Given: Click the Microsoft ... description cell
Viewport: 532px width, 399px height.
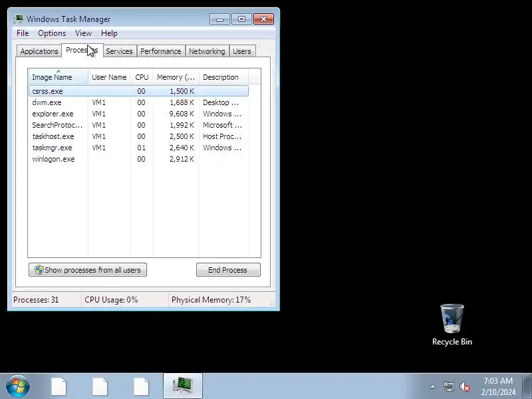Looking at the screenshot, I should 223,125.
